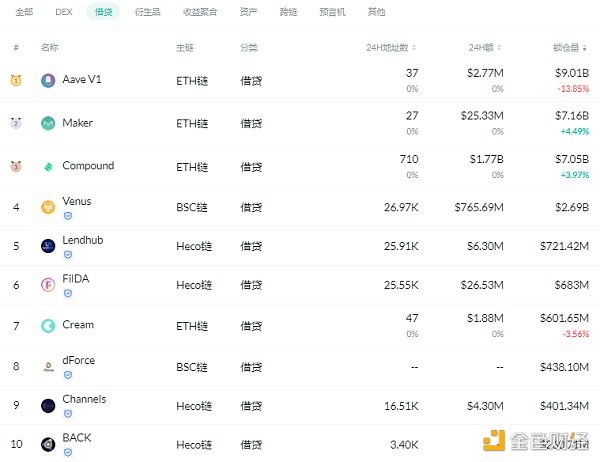The height and width of the screenshot is (462, 600).
Task: Click the bronze third-place medal icon
Action: pos(16,167)
